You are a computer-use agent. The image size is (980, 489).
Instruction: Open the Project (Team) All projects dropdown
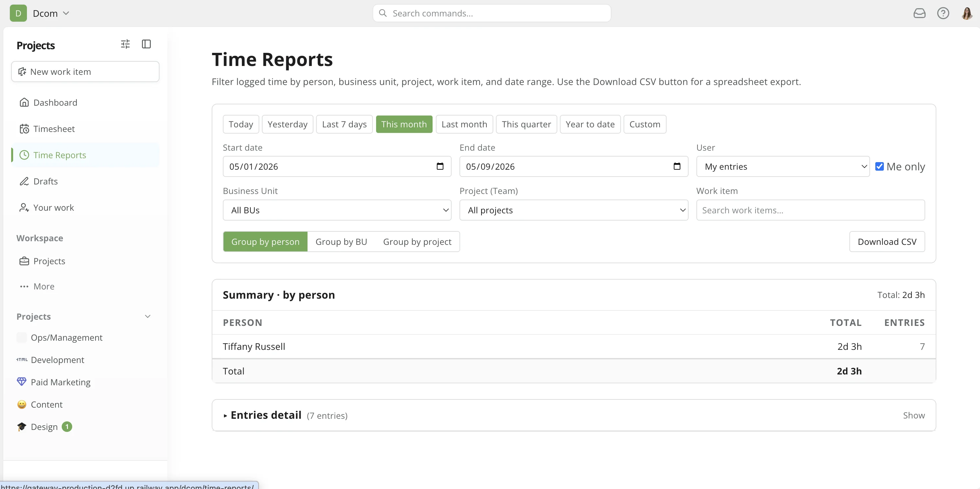click(574, 210)
